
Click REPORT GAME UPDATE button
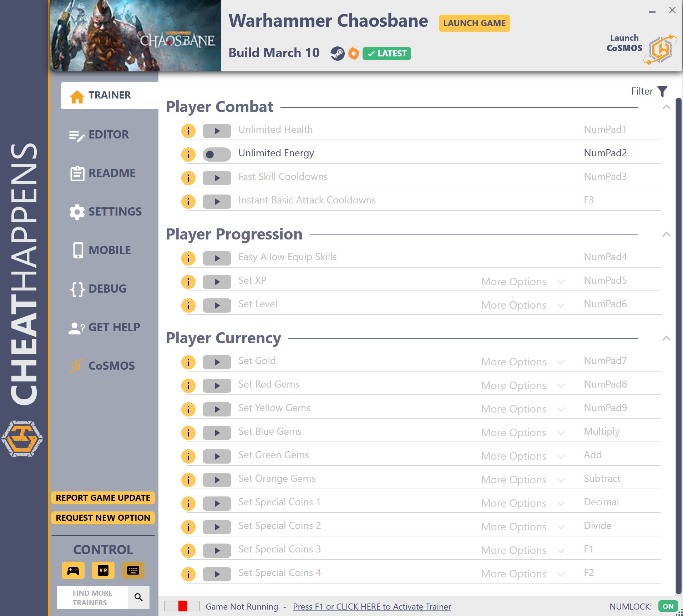103,498
